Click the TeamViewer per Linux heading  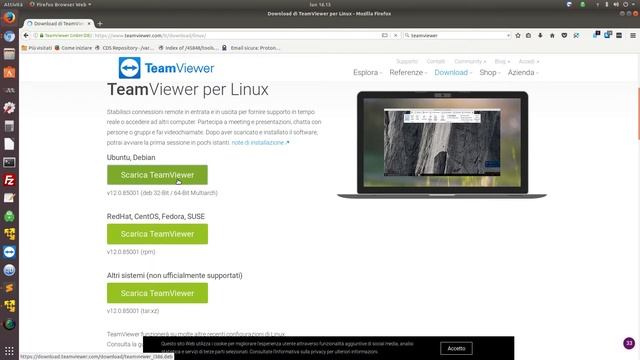tap(188, 89)
